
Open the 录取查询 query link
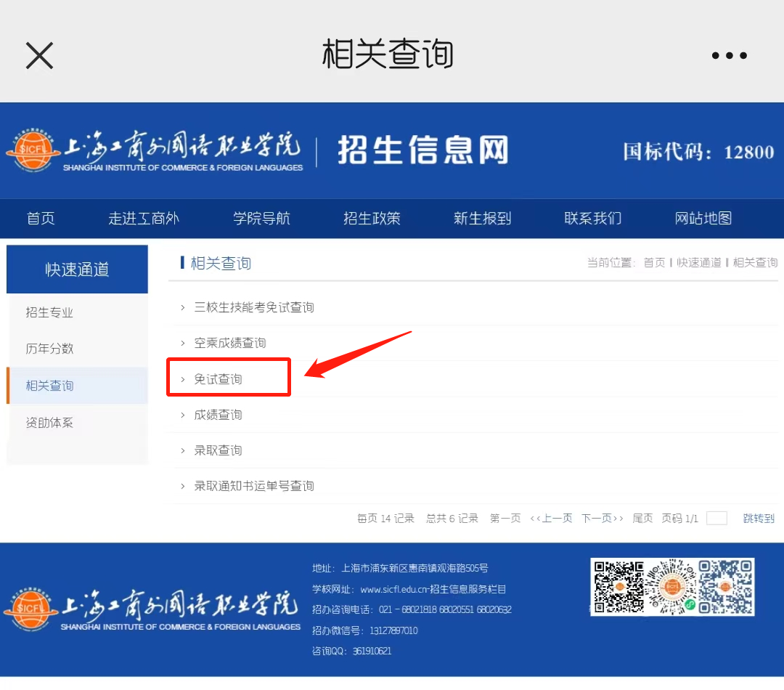218,450
